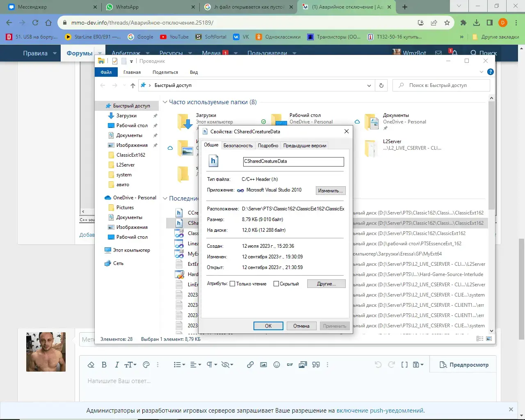
Task: Open the text color palette in reply editor
Action: [x=146, y=365]
